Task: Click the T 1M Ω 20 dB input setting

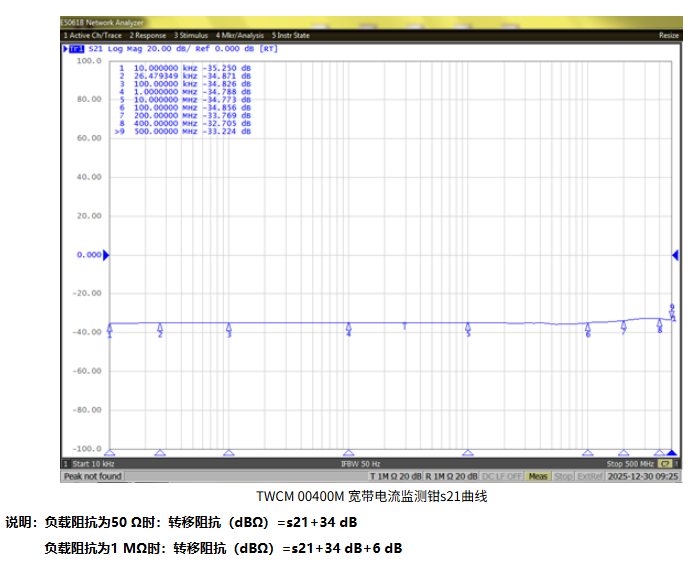Action: [x=395, y=476]
